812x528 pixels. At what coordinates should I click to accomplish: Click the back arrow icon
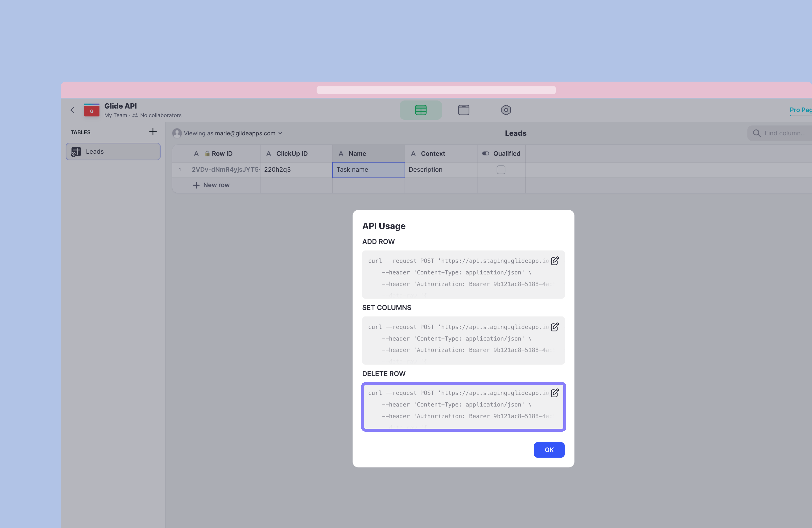pos(72,110)
